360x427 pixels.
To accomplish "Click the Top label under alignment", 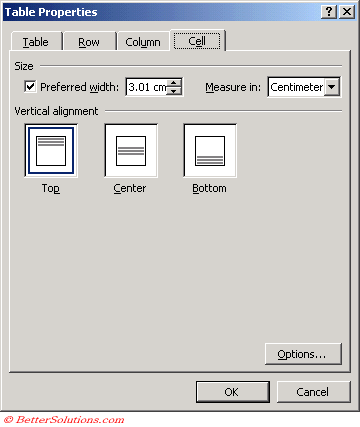I will point(51,188).
